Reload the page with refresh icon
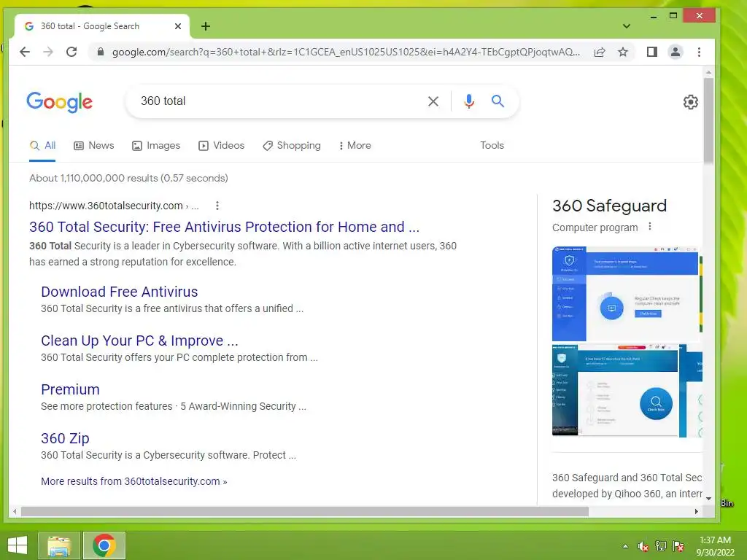 coord(71,52)
